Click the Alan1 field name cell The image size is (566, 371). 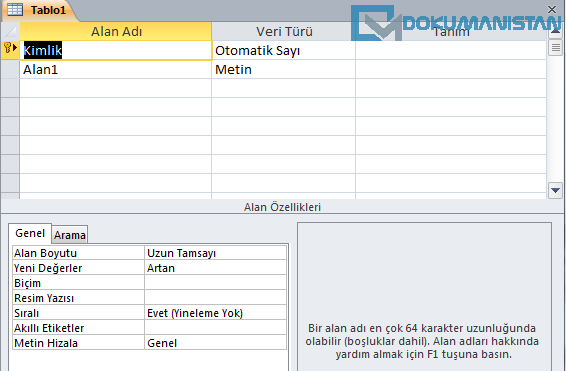(x=116, y=69)
